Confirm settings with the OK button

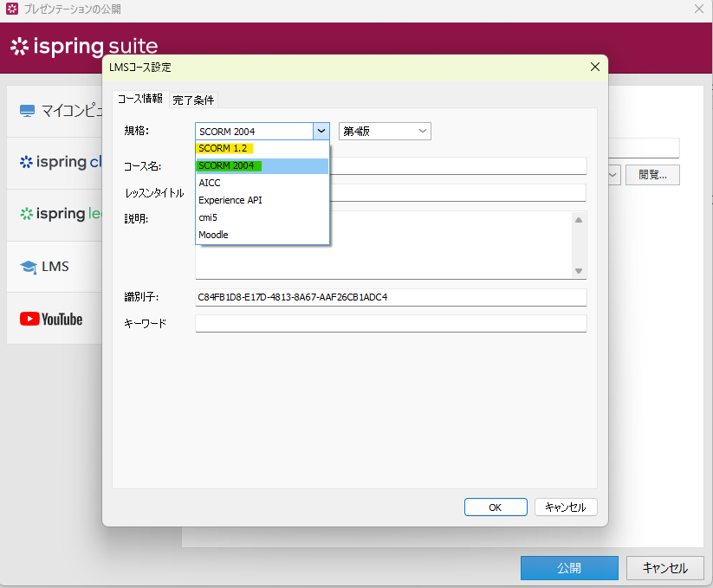[x=496, y=507]
